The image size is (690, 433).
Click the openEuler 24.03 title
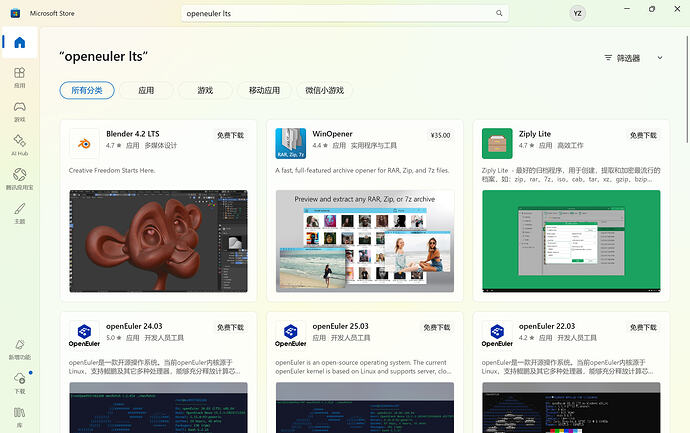tap(134, 326)
